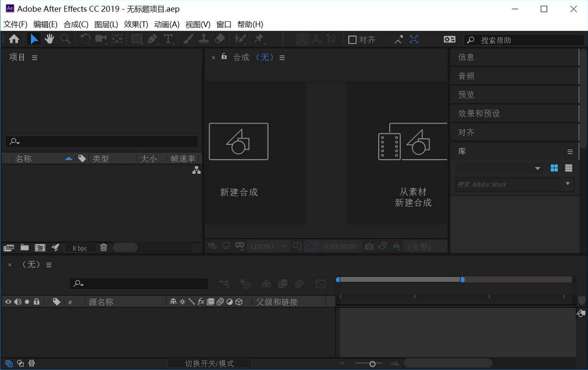588x370 pixels.
Task: Click the trash icon in the Project panel
Action: (104, 247)
